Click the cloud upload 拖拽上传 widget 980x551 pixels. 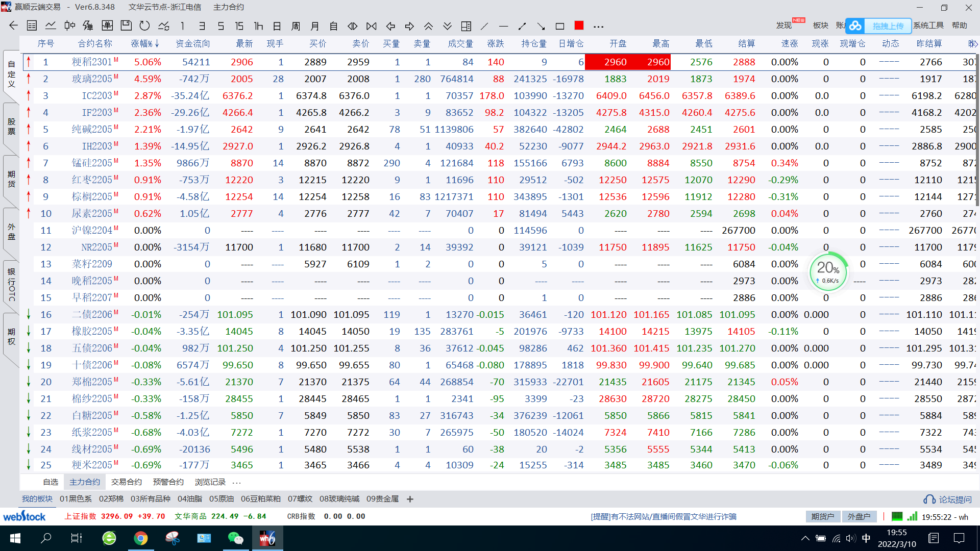(878, 26)
